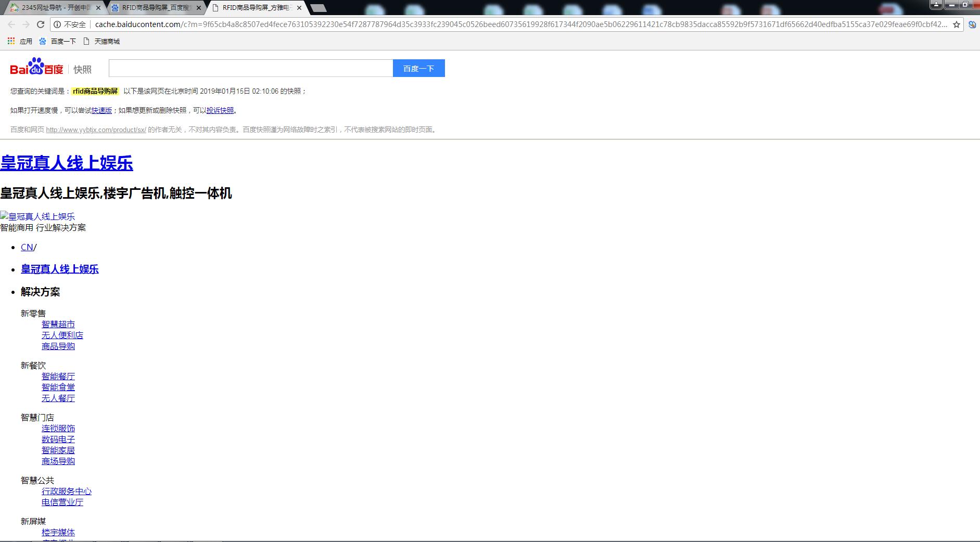Image resolution: width=980 pixels, height=542 pixels.
Task: Click the browser extension icon right of address bar
Action: (x=972, y=24)
